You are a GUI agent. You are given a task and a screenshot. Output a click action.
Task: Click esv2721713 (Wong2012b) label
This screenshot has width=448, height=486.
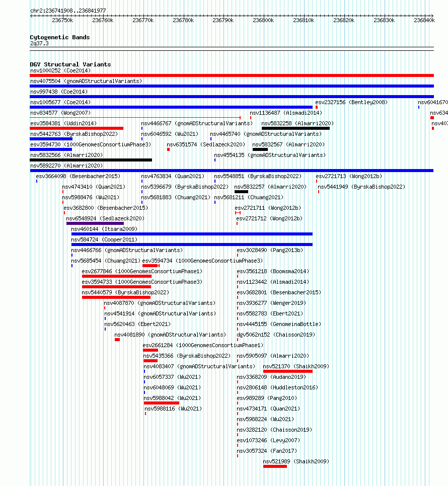click(349, 176)
